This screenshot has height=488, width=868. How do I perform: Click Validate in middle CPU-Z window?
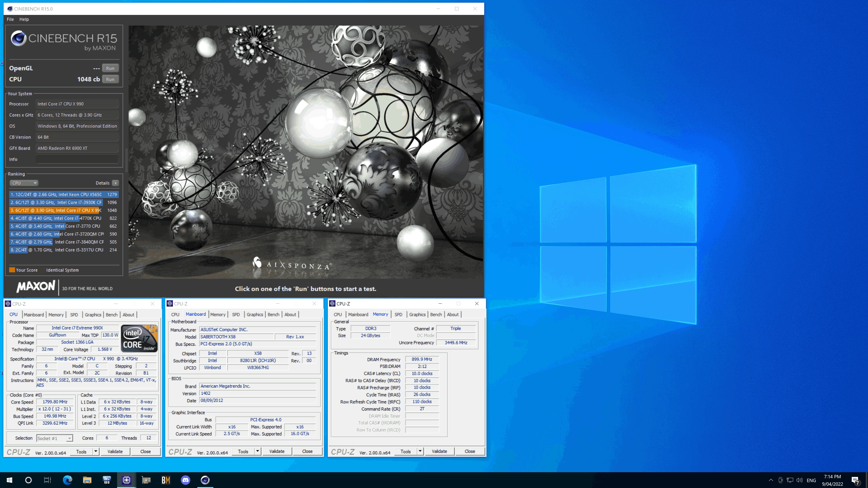277,451
